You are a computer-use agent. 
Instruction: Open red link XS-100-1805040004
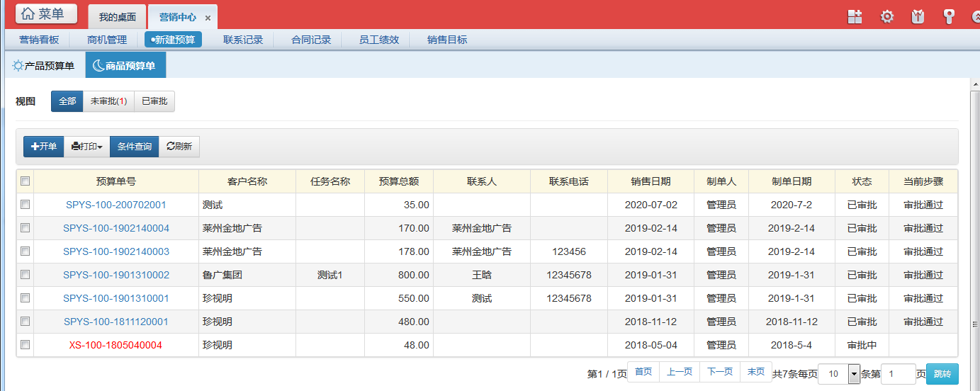tap(116, 345)
